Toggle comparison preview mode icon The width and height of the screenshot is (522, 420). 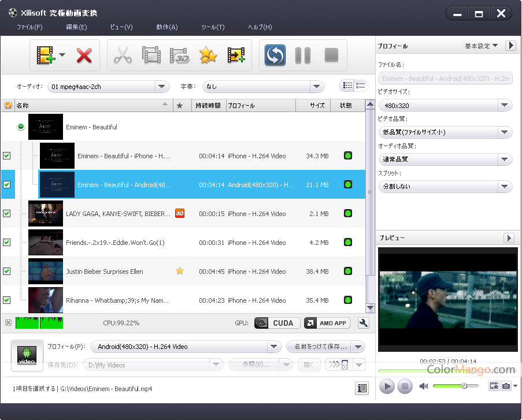(x=494, y=386)
